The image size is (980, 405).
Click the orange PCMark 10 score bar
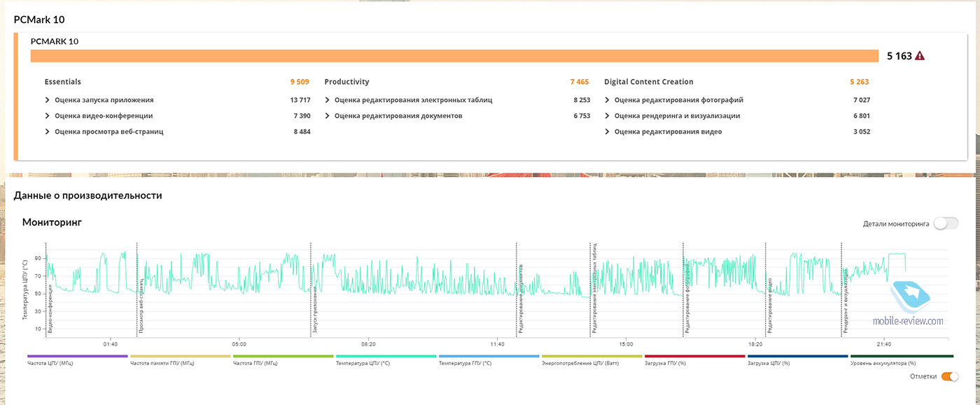click(x=454, y=56)
